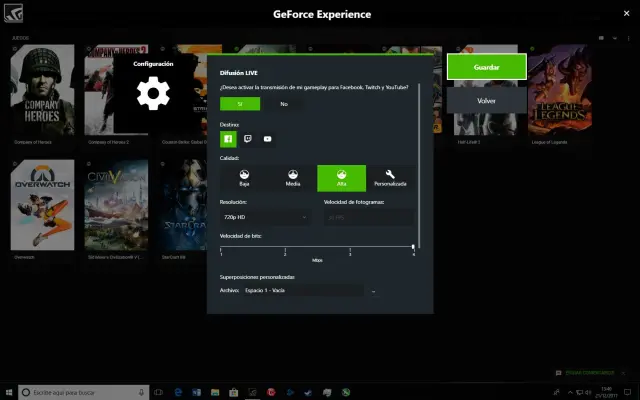Viewport: 640px width, 400px height.
Task: Click the microphone icon in the search box
Action: click(x=141, y=392)
